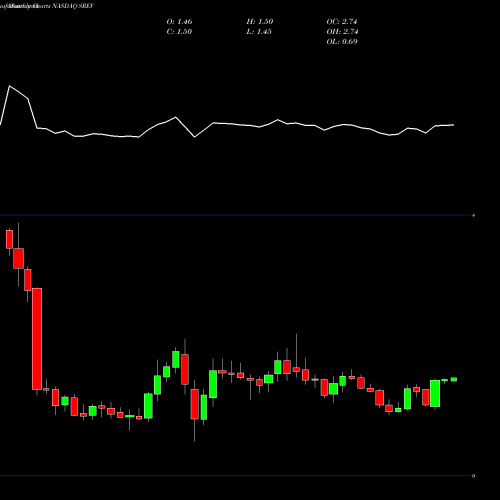Select the high value H: 1.50
Screen dimensions: 500x500
click(260, 22)
